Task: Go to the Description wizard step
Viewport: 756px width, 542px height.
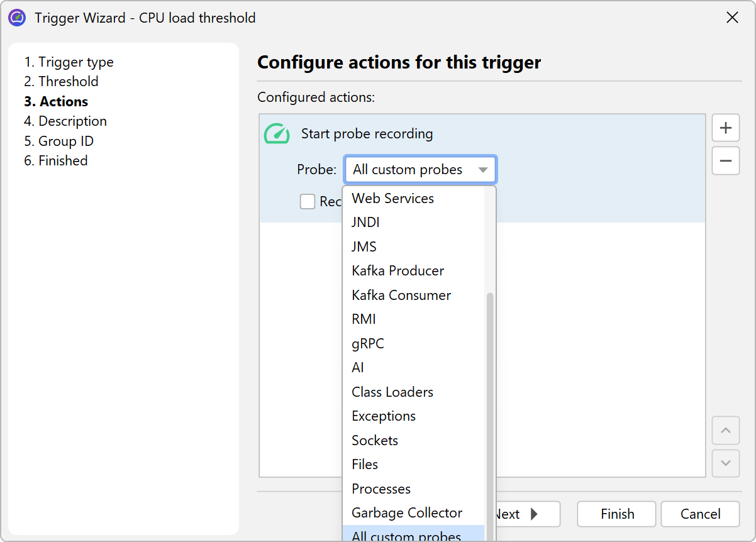Action: click(65, 121)
